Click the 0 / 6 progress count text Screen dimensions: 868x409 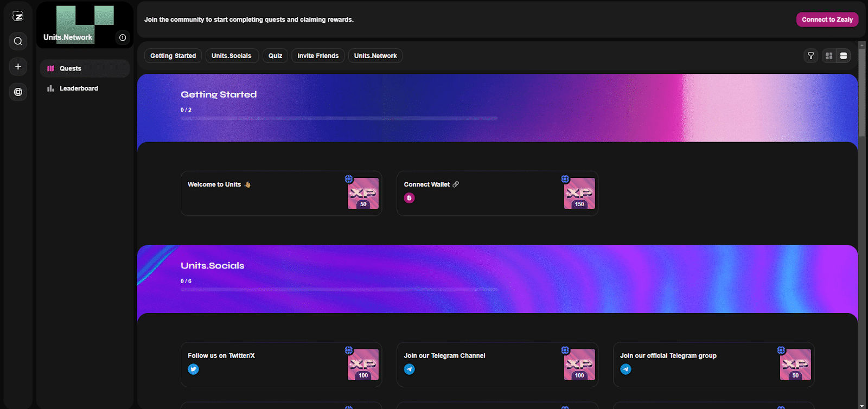point(186,282)
